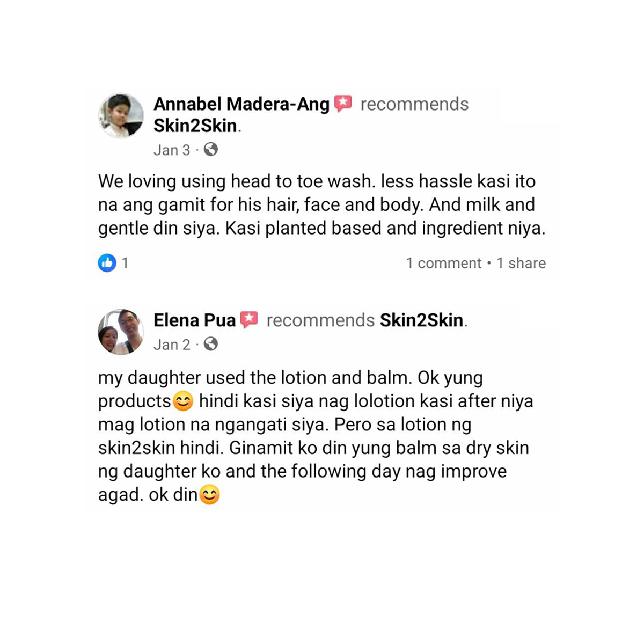Click the recommendation badge beside Annabel Madera-Ang
This screenshot has height=644, width=644.
[x=343, y=103]
